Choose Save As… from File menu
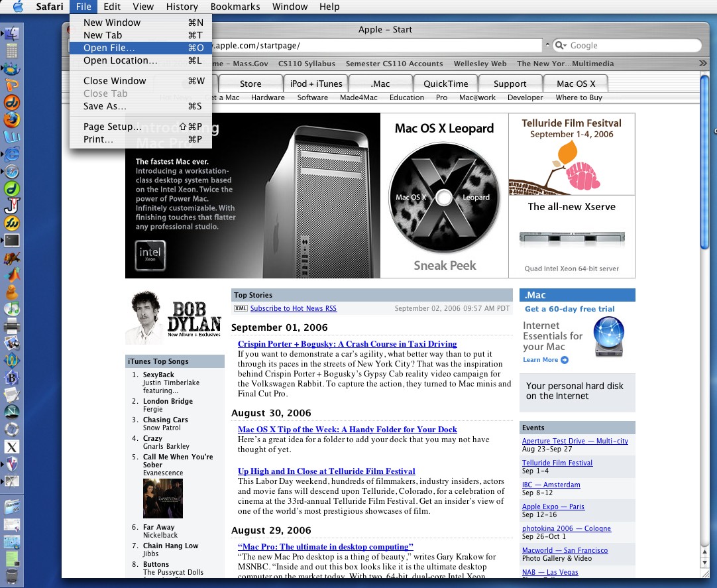717x588 pixels. (x=141, y=106)
